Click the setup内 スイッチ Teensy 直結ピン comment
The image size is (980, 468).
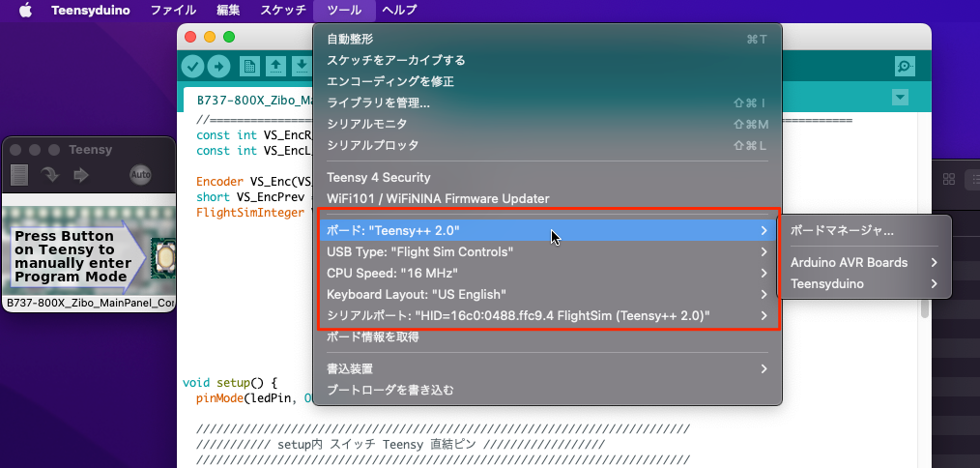[400, 444]
